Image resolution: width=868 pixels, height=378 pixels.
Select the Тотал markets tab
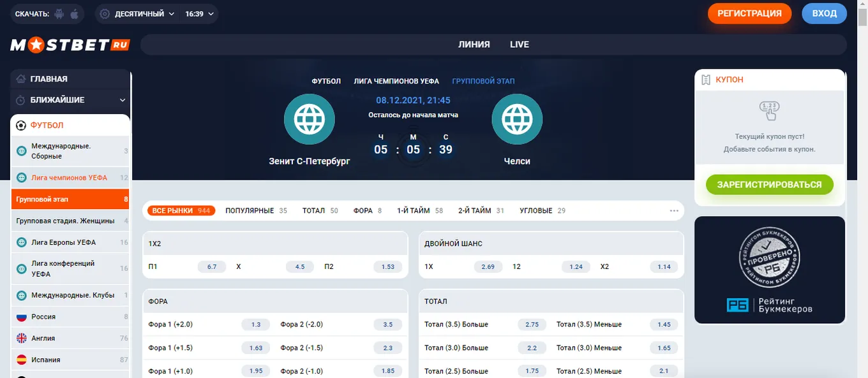(320, 210)
